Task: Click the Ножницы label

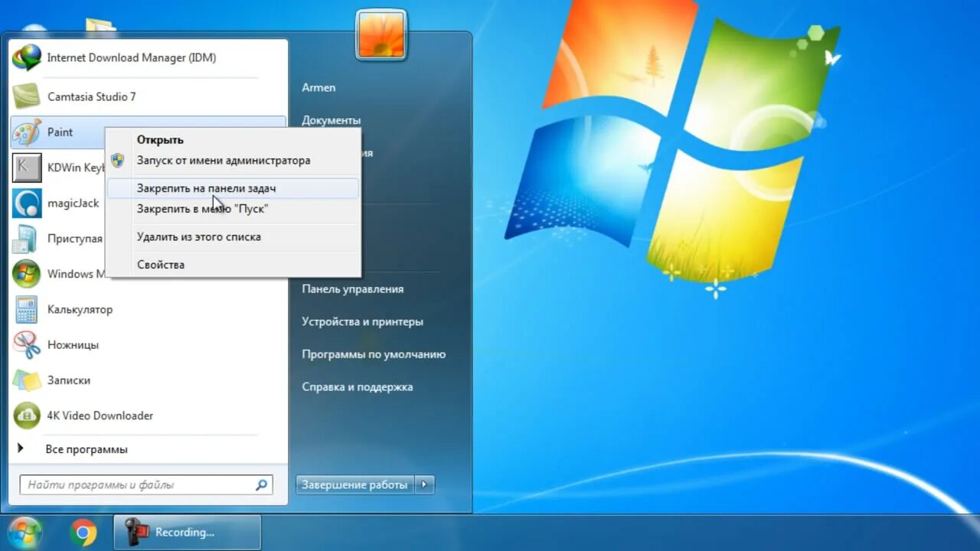Action: point(73,344)
